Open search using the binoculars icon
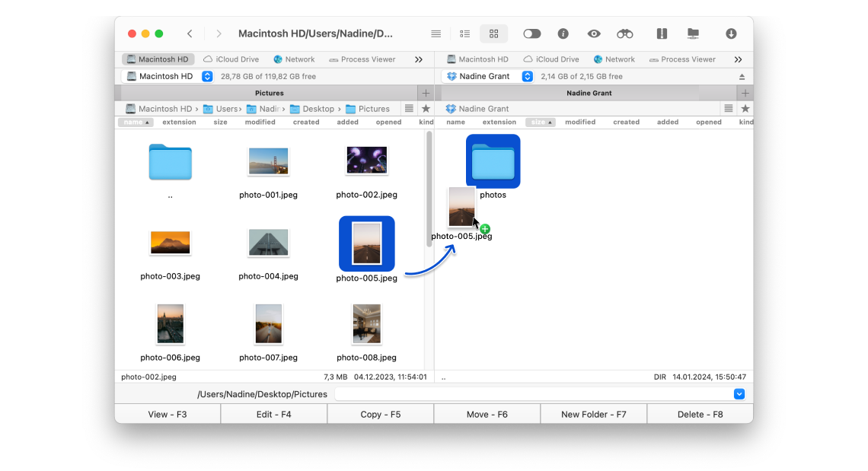 tap(624, 33)
